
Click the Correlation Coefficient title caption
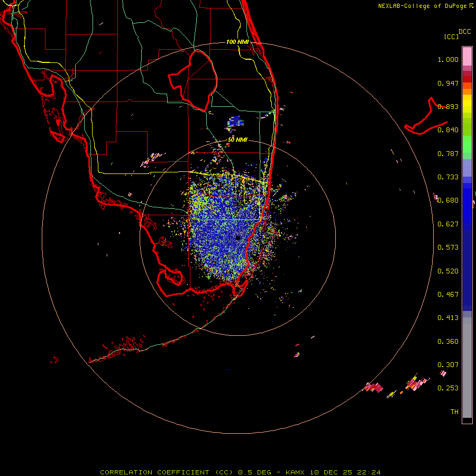[240, 472]
